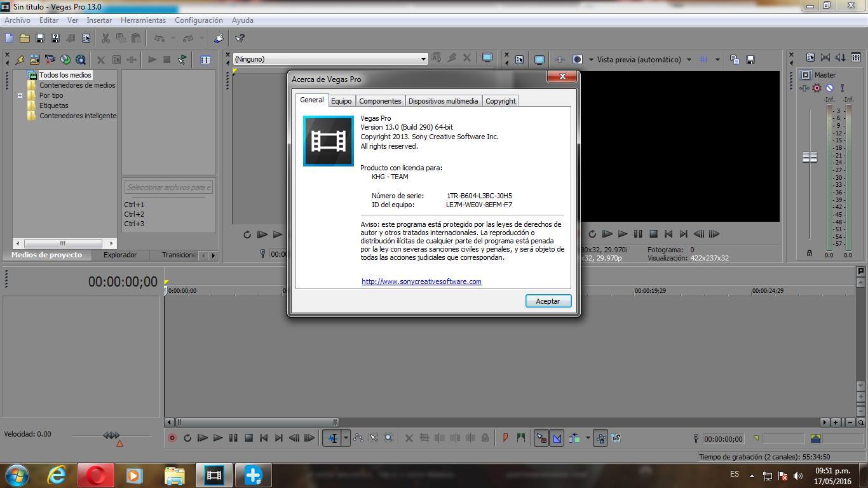Click the lightning bolt icon in Project Media
Screen dimensions: 868x488
point(20,60)
